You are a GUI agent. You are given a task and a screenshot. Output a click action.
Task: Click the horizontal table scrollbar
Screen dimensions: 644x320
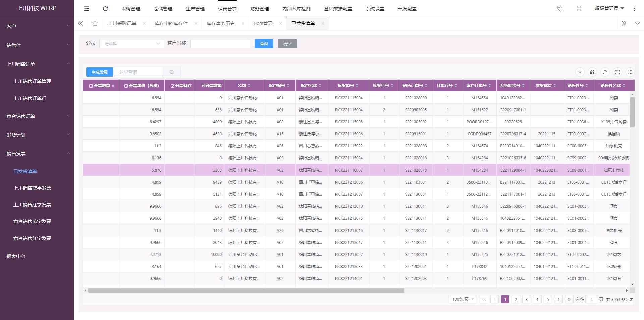[x=246, y=291]
